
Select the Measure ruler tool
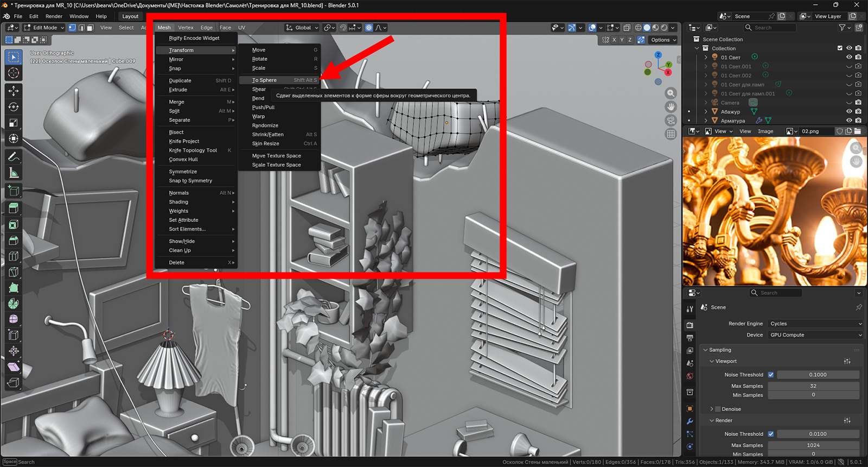(14, 173)
